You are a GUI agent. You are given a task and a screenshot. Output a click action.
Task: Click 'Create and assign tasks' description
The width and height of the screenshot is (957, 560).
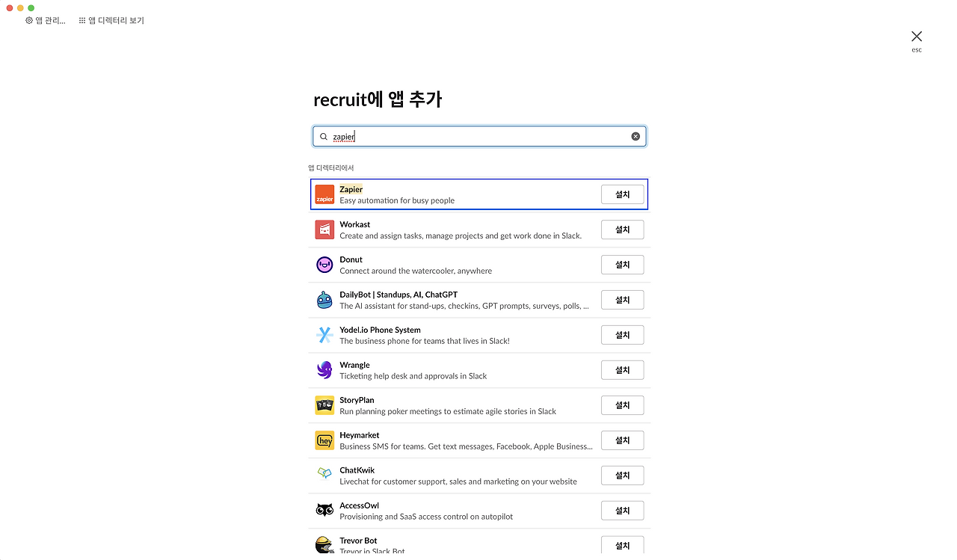(461, 236)
